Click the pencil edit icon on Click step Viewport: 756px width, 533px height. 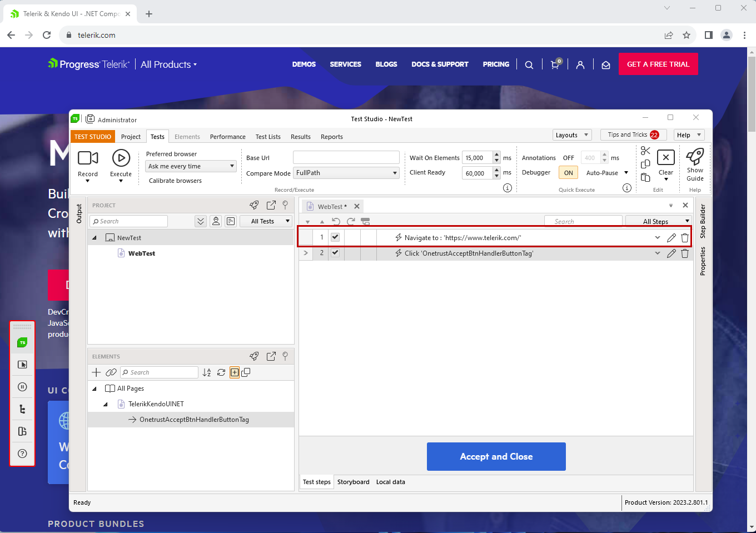672,253
